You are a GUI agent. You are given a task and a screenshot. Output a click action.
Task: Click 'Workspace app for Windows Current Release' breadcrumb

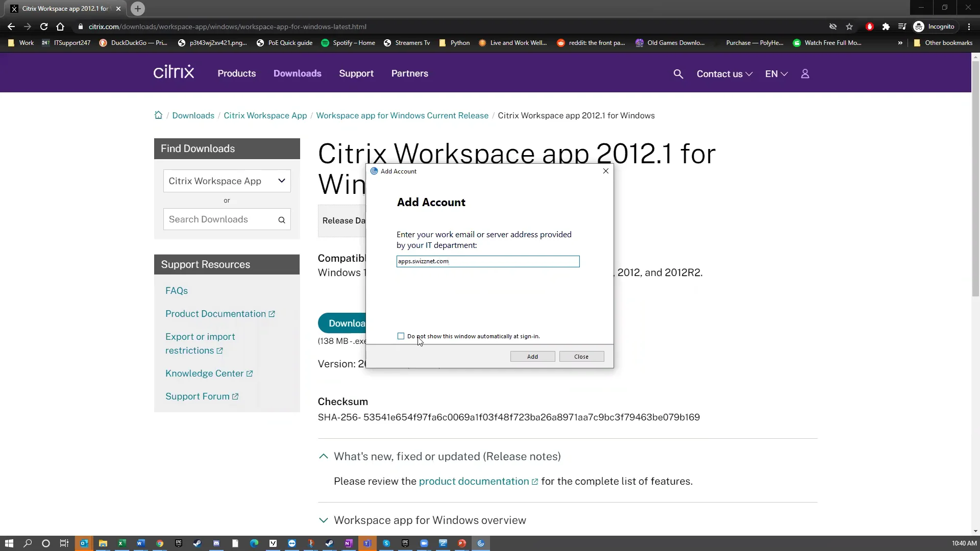[x=402, y=115]
